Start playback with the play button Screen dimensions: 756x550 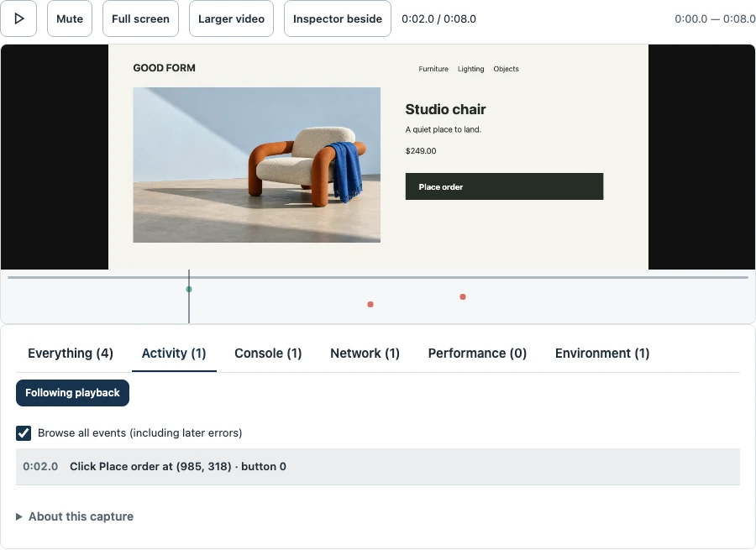coord(18,18)
